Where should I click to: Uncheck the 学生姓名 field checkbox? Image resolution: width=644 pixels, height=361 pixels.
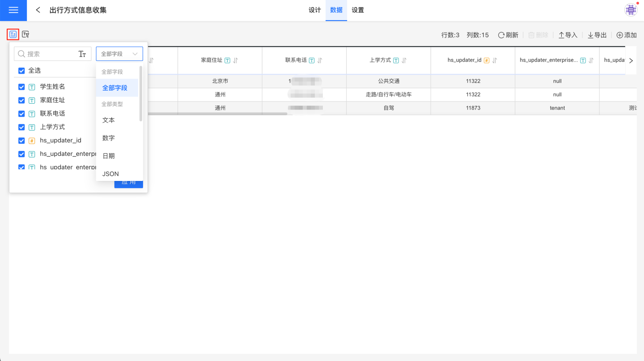coord(21,87)
